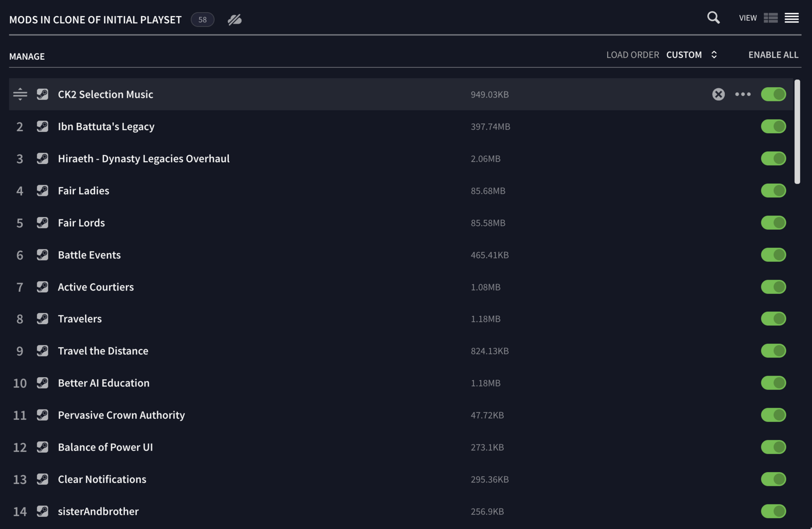This screenshot has width=812, height=529.
Task: Disable Pervasive Crown Authority
Action: coord(773,415)
